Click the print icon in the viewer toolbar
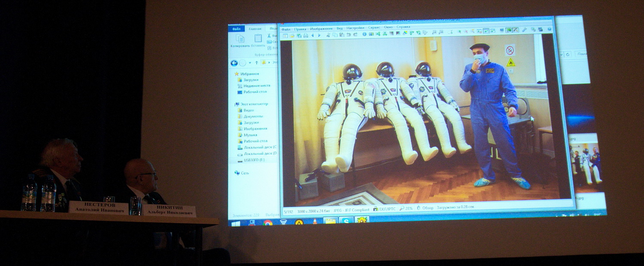The image size is (644, 266). 305,35
